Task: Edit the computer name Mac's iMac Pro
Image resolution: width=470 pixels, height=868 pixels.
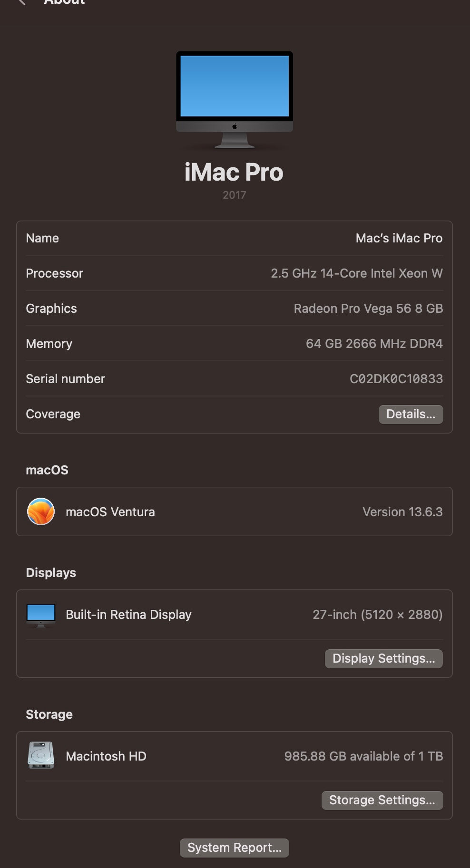Action: (399, 238)
